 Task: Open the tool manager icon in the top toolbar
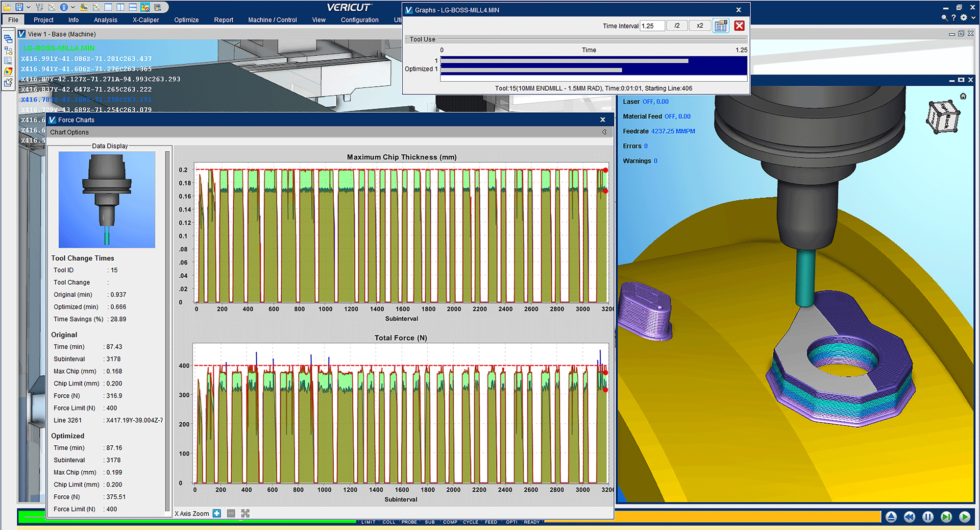40,7
